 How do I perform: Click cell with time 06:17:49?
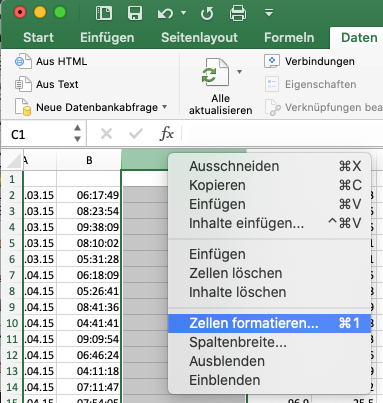click(89, 195)
